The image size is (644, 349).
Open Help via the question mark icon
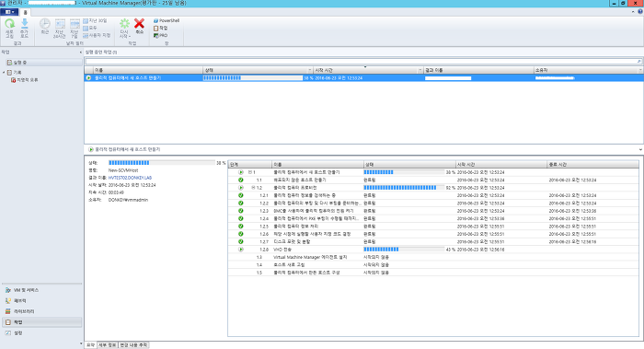640,12
